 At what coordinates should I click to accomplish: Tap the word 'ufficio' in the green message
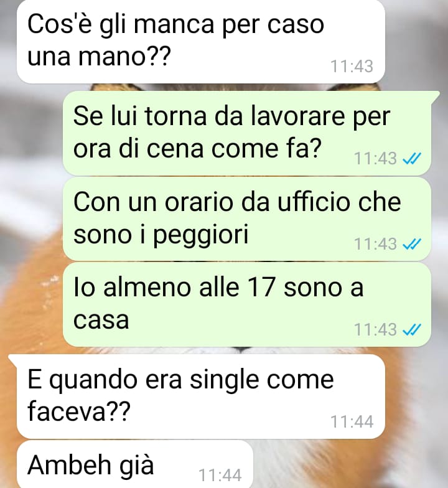[x=314, y=202]
